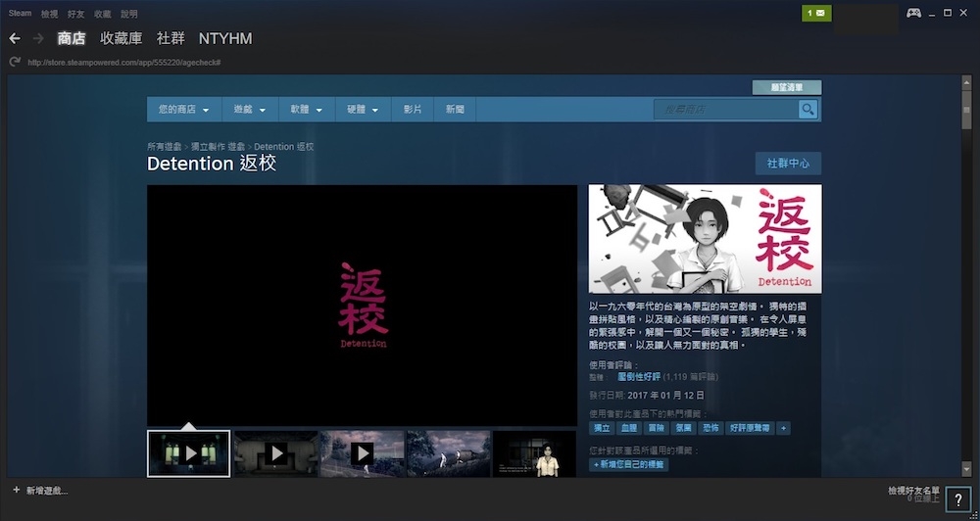
Task: Click the 獨立 tag
Action: point(602,429)
